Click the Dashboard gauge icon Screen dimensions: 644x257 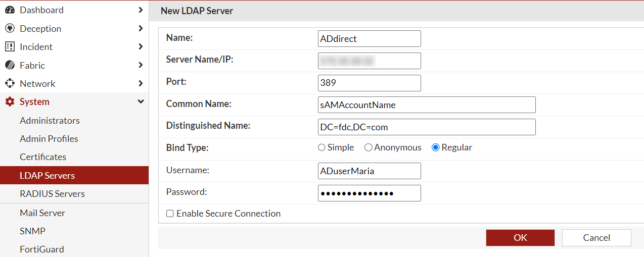10,10
